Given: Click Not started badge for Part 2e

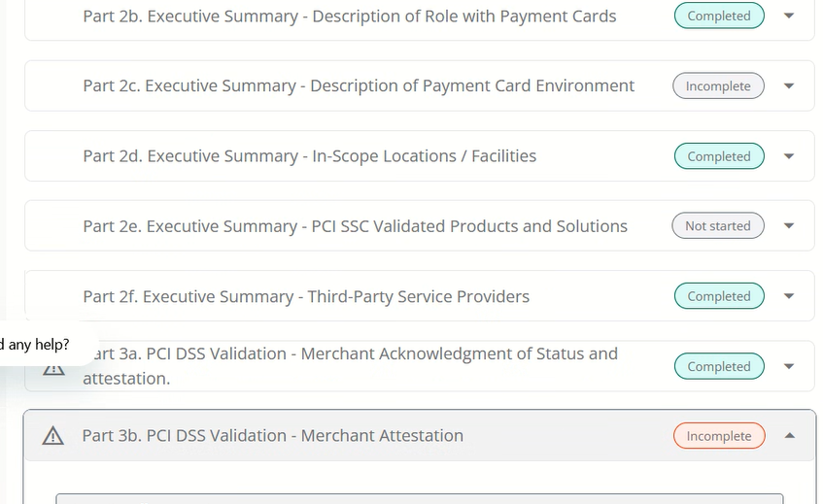Looking at the screenshot, I should coord(718,226).
